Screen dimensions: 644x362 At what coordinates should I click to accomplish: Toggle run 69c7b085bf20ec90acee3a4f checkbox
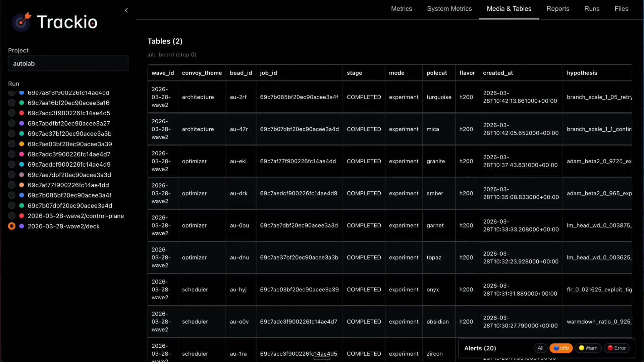(x=12, y=195)
